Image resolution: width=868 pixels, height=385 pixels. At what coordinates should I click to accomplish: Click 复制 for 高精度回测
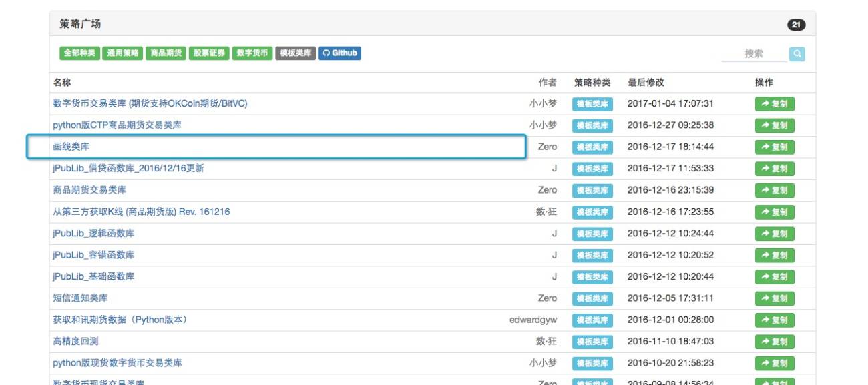pos(775,342)
